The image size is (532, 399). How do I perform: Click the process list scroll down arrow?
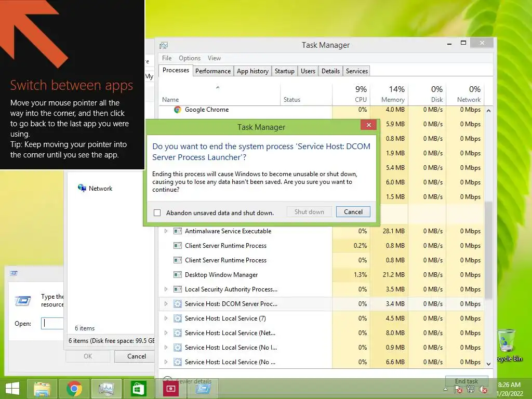[x=488, y=364]
